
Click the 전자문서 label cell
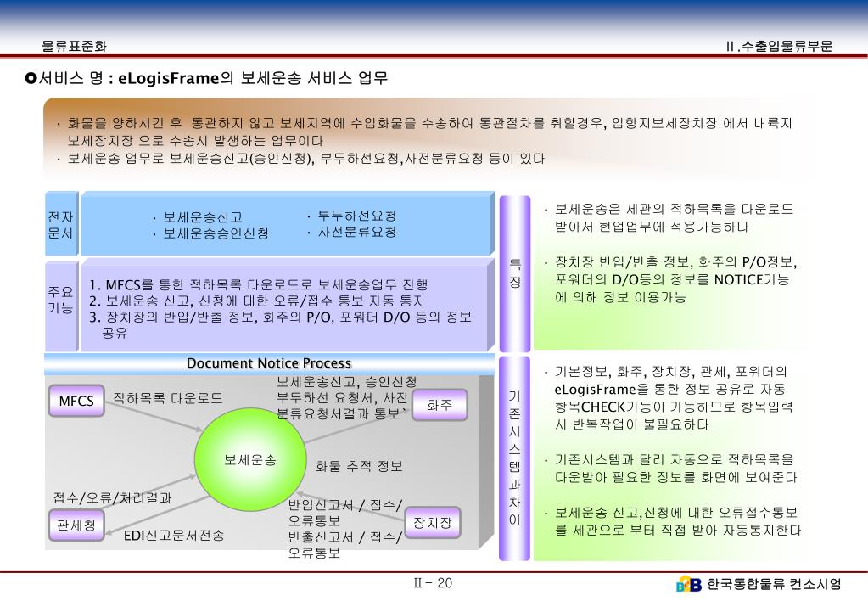click(x=61, y=224)
